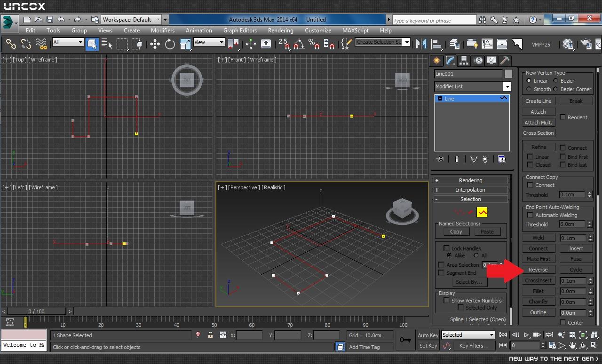This screenshot has height=364, width=602.
Task: Expand the Rendering rollout
Action: [x=470, y=180]
